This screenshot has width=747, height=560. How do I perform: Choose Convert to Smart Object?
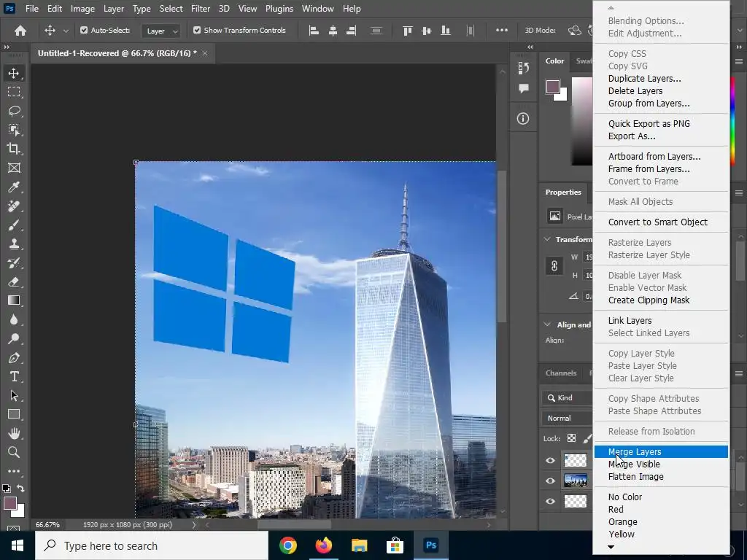tap(661, 222)
